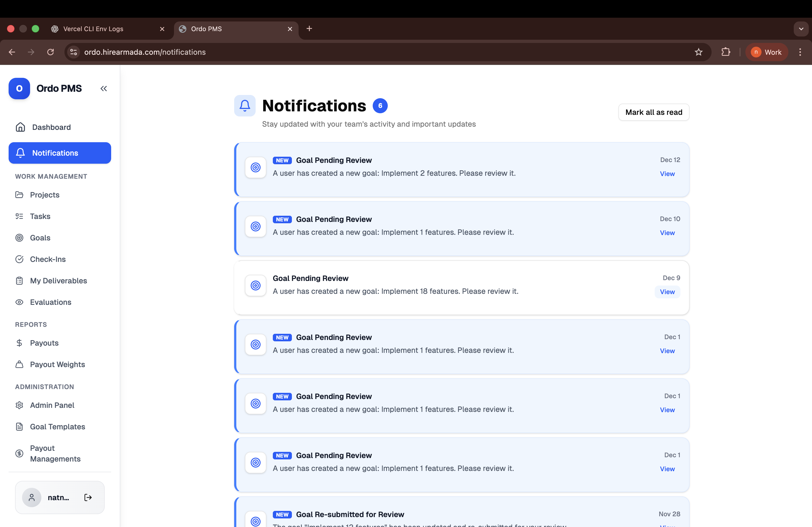Open the browser extensions puzzle icon

pyautogui.click(x=726, y=52)
